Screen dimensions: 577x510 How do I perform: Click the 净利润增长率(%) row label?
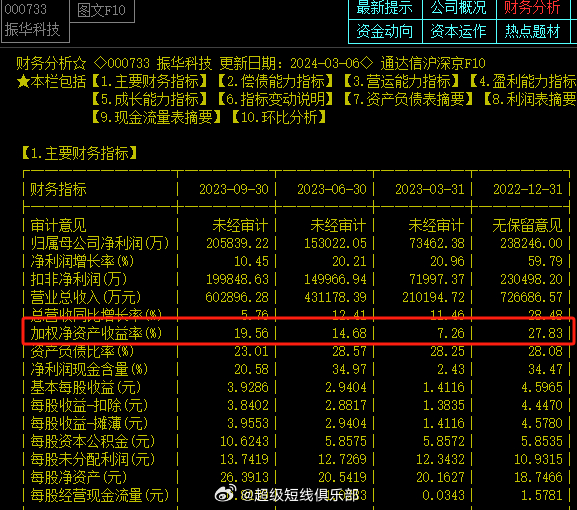(82, 262)
